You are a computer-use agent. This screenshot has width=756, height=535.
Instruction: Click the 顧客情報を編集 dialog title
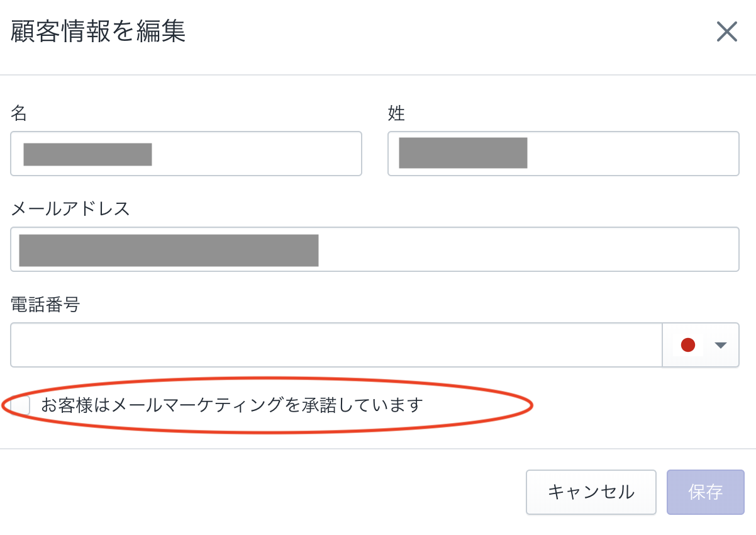pyautogui.click(x=98, y=32)
